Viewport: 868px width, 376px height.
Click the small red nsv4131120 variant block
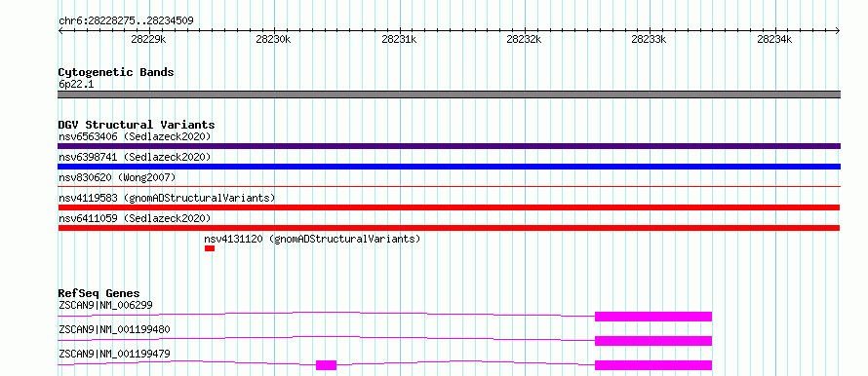[210, 248]
